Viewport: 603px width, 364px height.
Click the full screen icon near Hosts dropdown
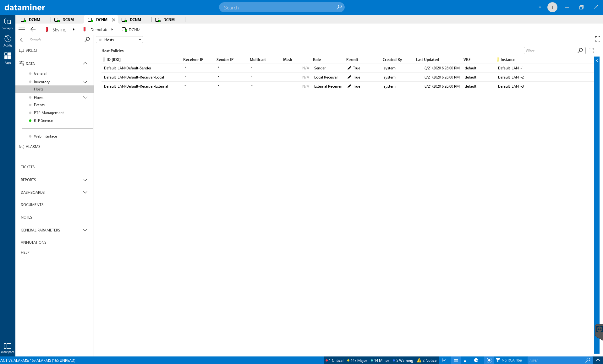(x=597, y=39)
